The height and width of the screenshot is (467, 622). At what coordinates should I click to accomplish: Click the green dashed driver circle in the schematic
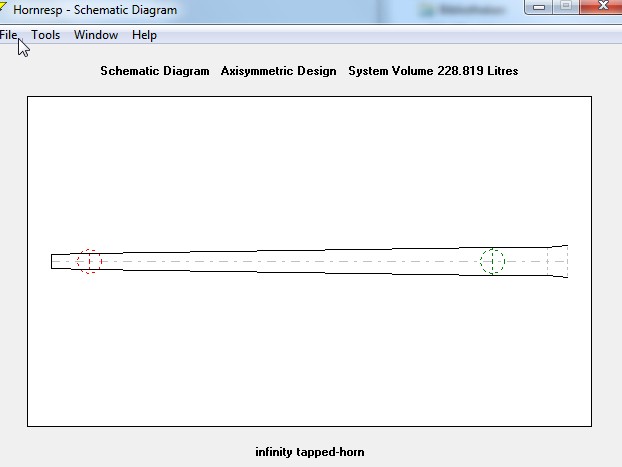(492, 261)
